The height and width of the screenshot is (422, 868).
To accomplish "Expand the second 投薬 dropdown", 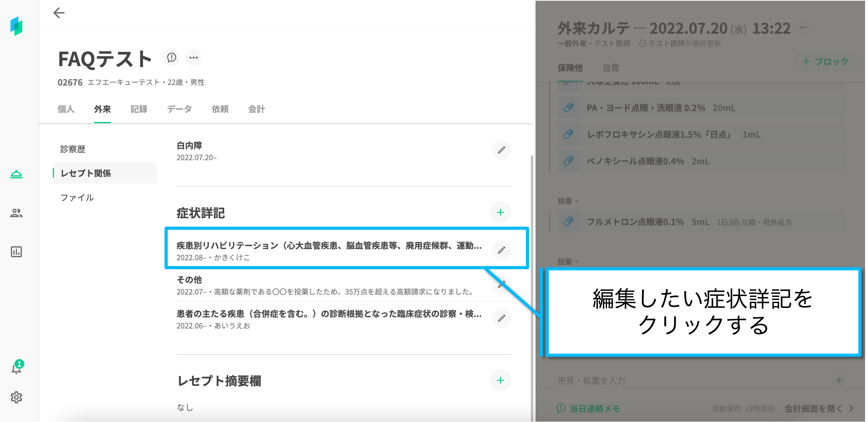I will pos(568,262).
